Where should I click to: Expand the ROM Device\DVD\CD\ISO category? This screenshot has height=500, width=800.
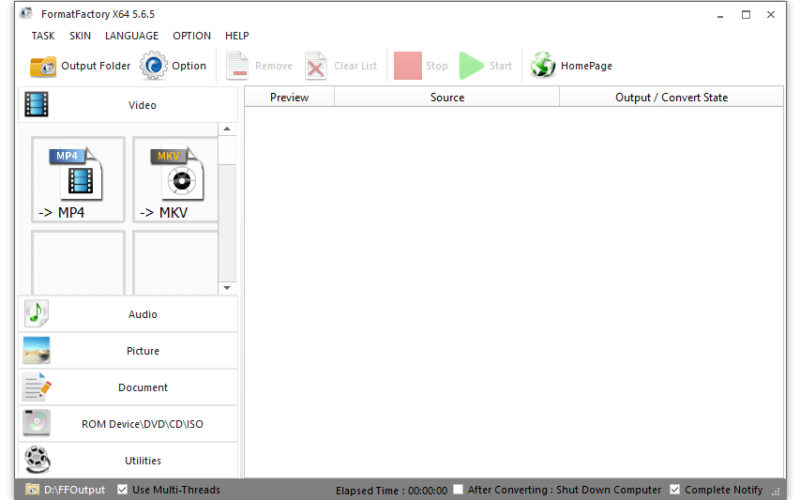tap(128, 424)
